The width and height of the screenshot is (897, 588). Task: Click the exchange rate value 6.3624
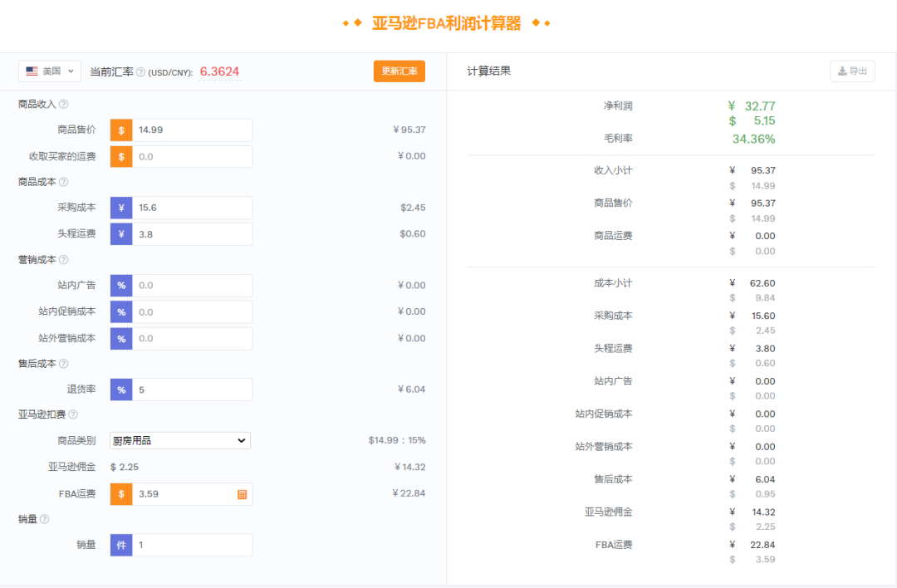[219, 71]
